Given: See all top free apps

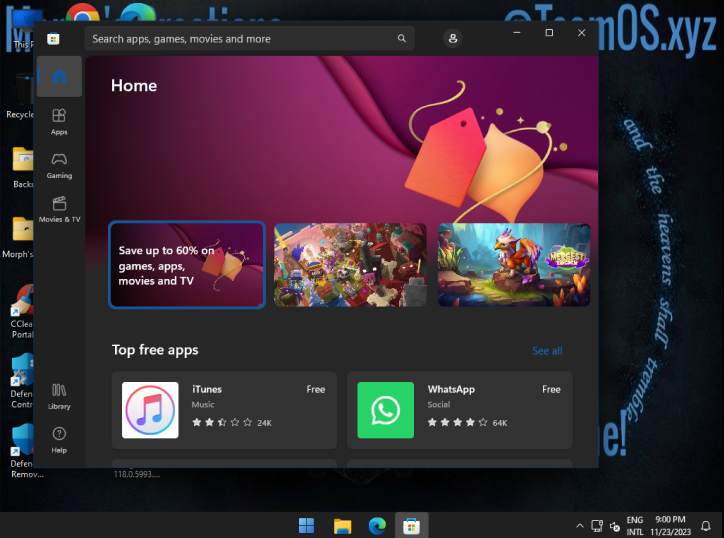Looking at the screenshot, I should pyautogui.click(x=547, y=351).
